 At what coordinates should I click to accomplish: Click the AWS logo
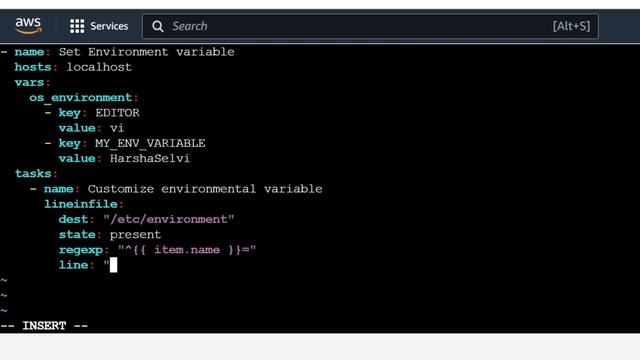(29, 26)
